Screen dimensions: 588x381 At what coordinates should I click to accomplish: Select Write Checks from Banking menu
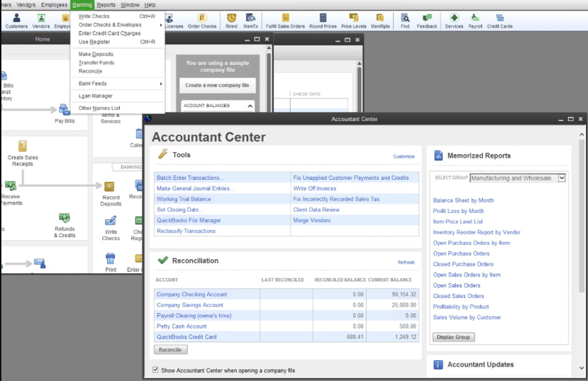(x=118, y=16)
